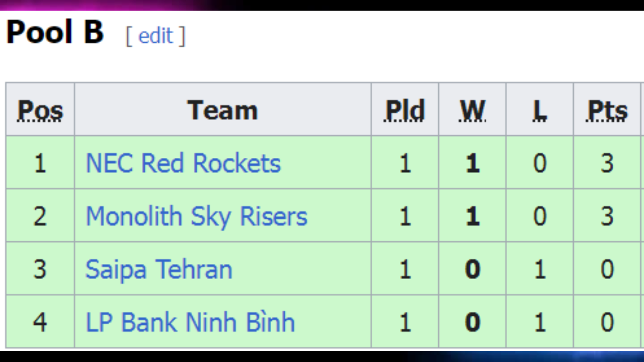Select Monolith Sky Risers' wins cell
The height and width of the screenshot is (362, 644).
point(472,216)
